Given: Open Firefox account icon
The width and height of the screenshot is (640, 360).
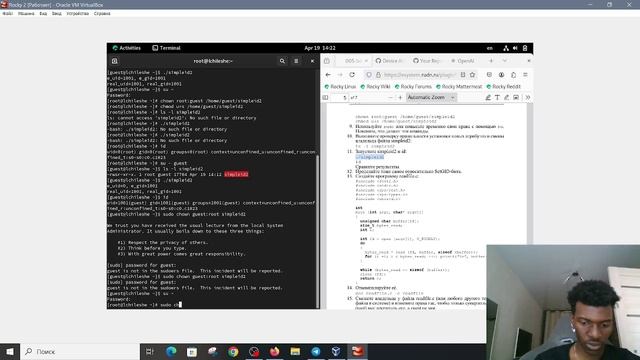Looking at the screenshot, I should coord(501,75).
